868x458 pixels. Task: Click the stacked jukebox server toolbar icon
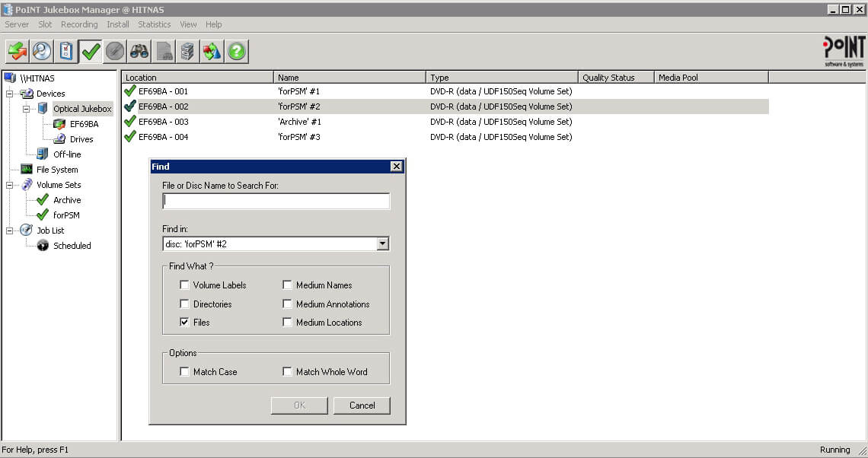187,52
